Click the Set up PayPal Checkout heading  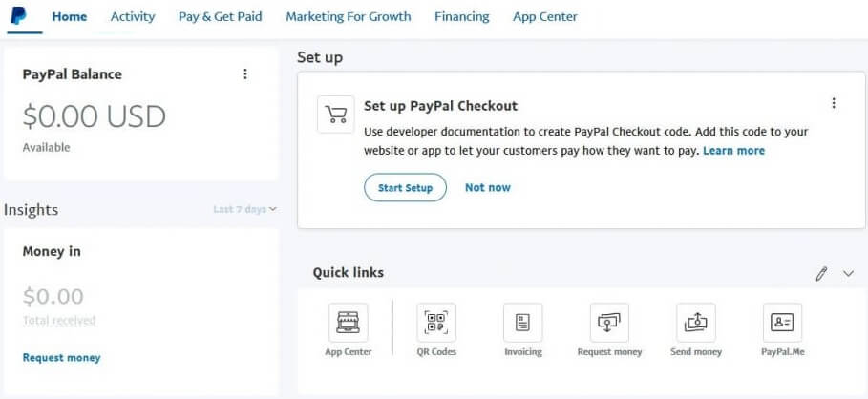point(440,106)
